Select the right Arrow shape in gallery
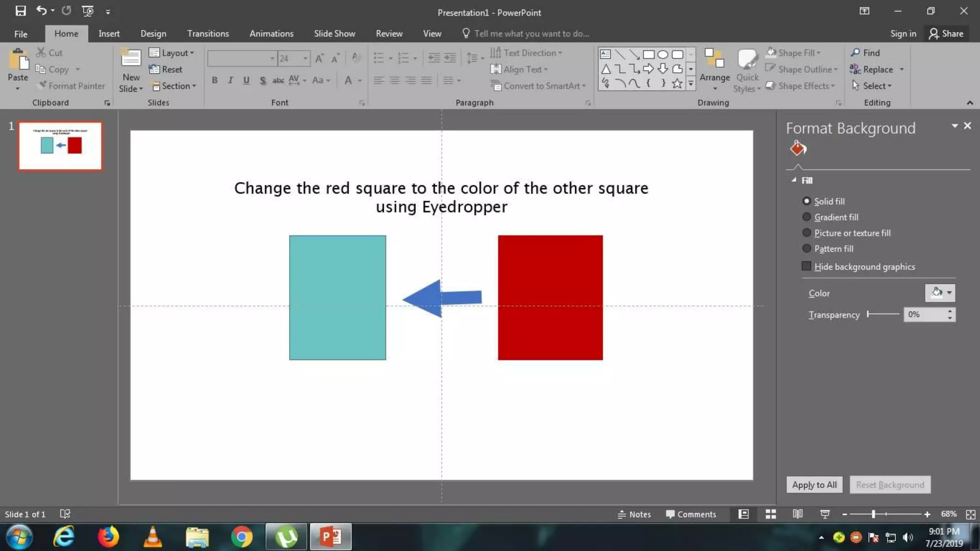980x551 pixels. [x=648, y=69]
